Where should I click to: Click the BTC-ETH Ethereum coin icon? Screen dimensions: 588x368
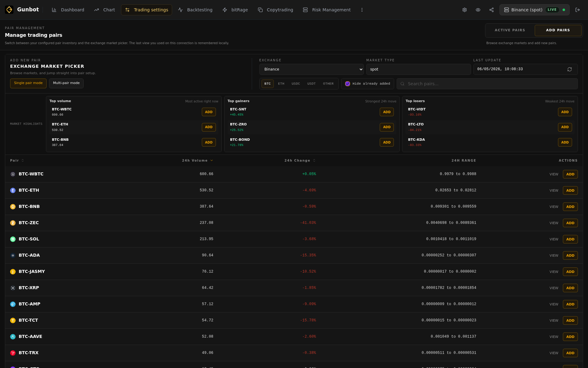tap(13, 190)
